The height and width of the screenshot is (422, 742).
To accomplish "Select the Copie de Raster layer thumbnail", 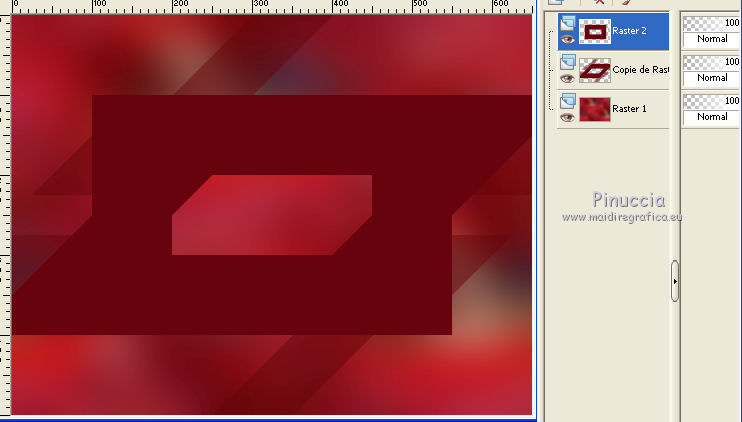I will coord(595,70).
